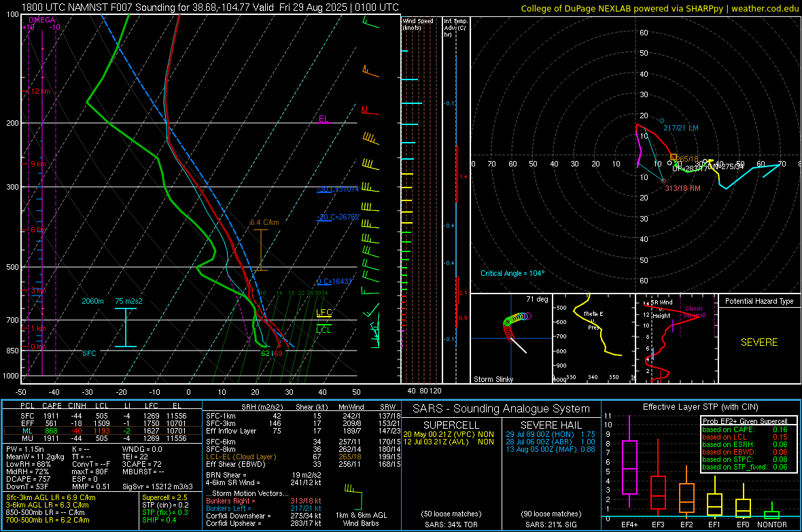The height and width of the screenshot is (532, 802).
Task: Click the SigSvr = 15212 m3/s3 value
Action: [x=158, y=486]
